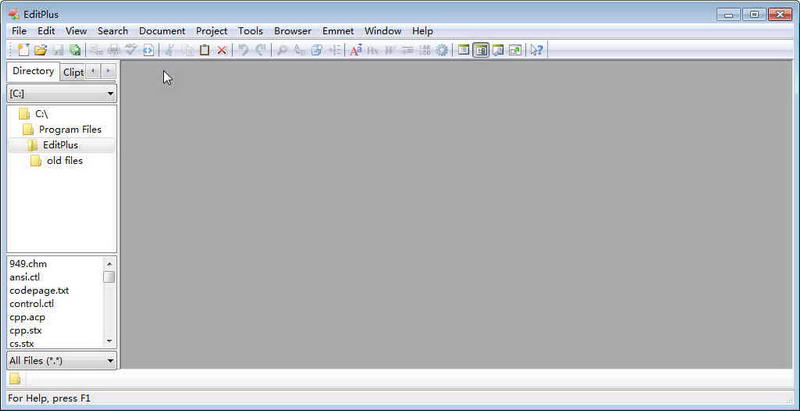The height and width of the screenshot is (411, 800).
Task: Toggle Line Numbers in the toolbar
Action: [424, 50]
